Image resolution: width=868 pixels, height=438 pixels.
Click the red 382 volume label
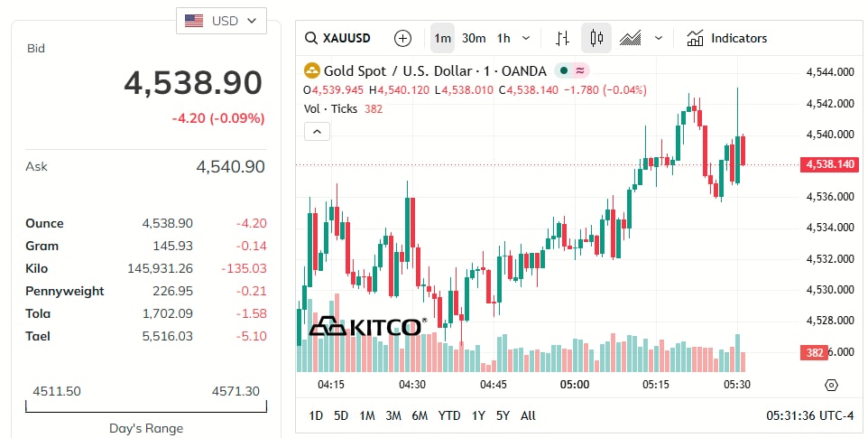814,353
